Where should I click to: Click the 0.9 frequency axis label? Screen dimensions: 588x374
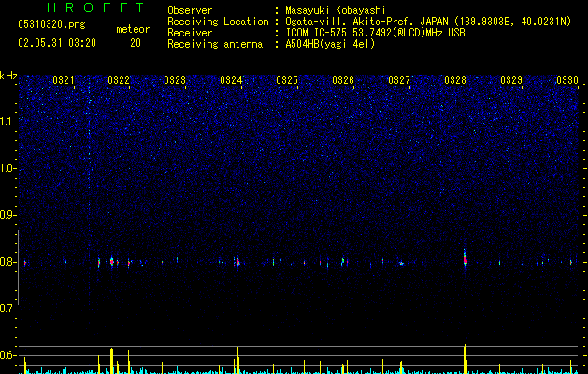(x=8, y=215)
